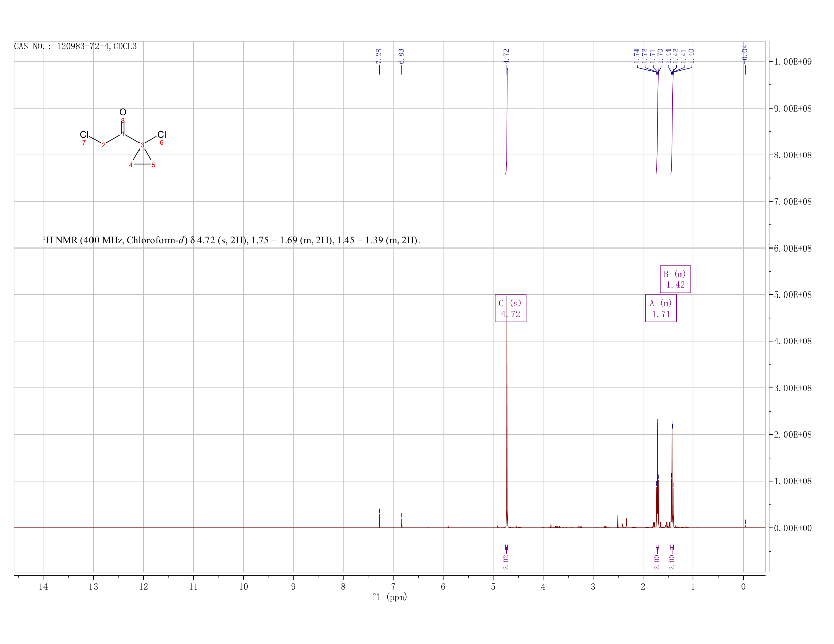This screenshot has height=644, width=834.
Task: Click the 6.83 peak label
Action: point(402,56)
